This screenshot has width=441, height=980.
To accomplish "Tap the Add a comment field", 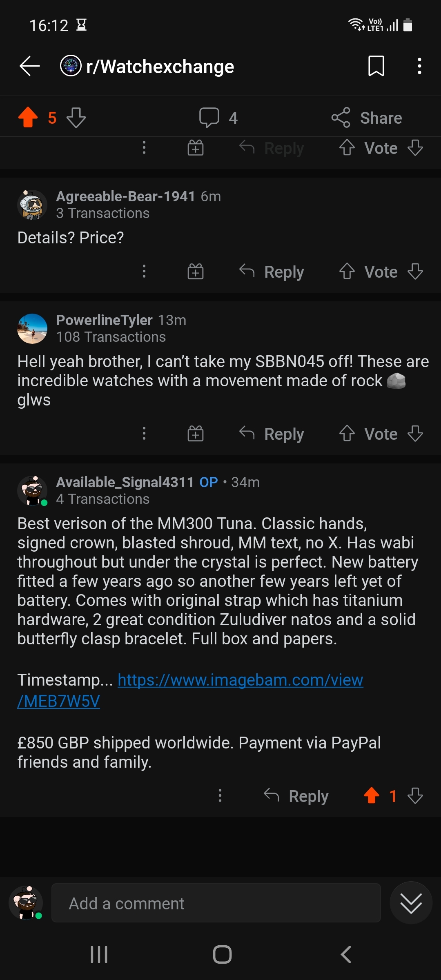I will click(x=216, y=904).
